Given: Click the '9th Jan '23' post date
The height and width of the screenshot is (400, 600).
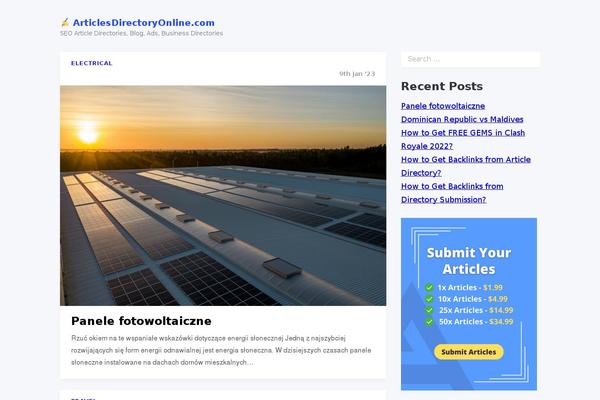Looking at the screenshot, I should pos(357,74).
